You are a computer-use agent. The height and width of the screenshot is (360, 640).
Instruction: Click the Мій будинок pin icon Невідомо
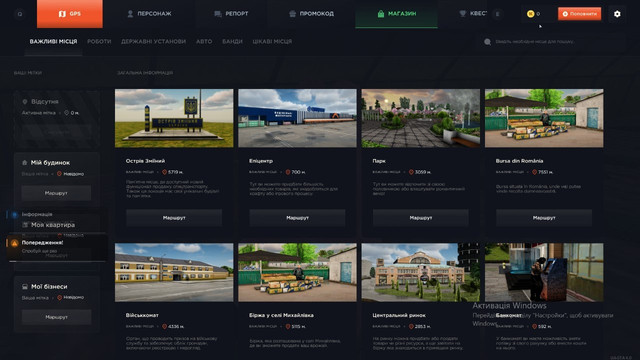click(59, 174)
